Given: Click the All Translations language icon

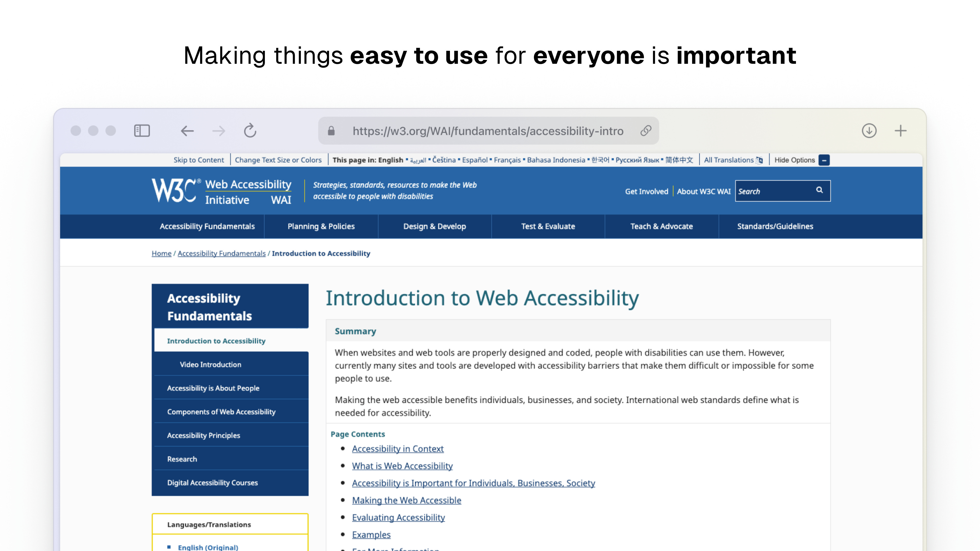Looking at the screenshot, I should tap(759, 160).
